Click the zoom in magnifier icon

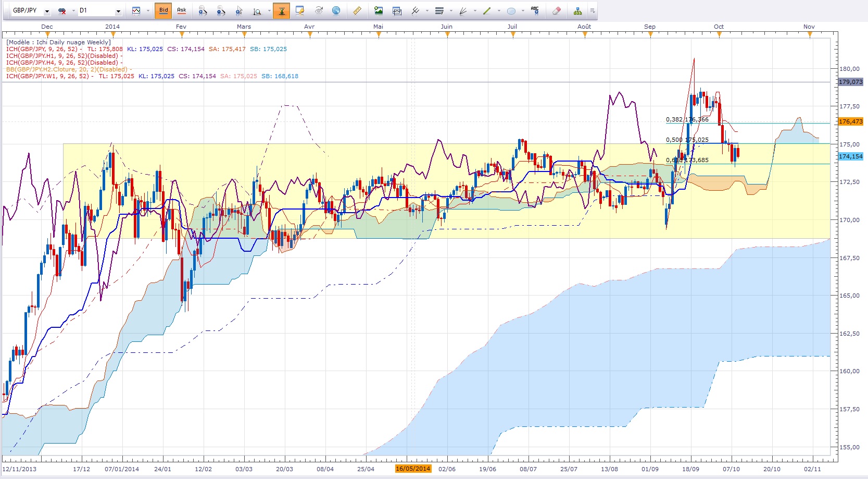pyautogui.click(x=203, y=11)
